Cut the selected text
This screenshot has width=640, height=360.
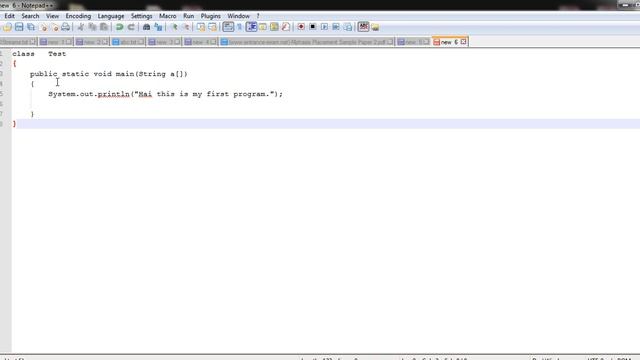tap(80, 27)
